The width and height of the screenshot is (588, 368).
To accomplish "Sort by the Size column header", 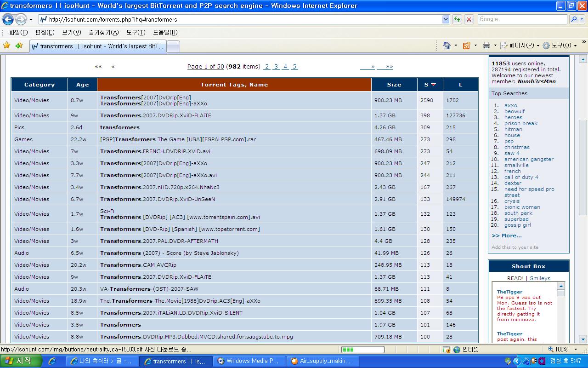I will (394, 85).
